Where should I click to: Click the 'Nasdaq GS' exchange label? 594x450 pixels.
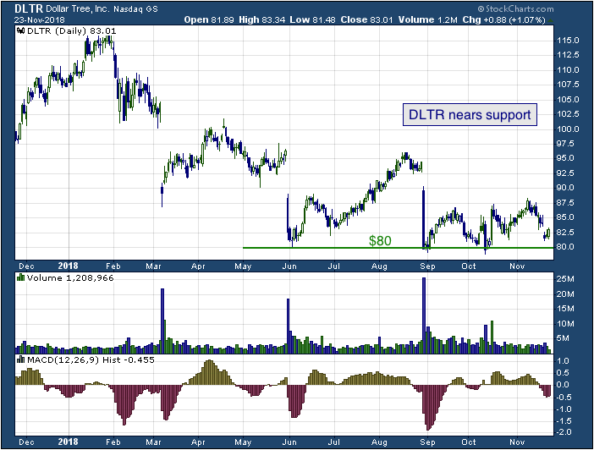[x=136, y=9]
